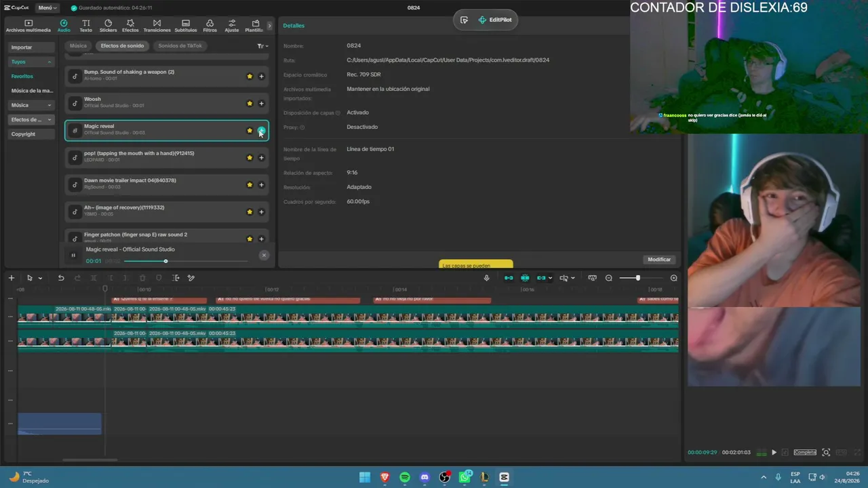Toggle favorite star on pop! sound

click(250, 157)
